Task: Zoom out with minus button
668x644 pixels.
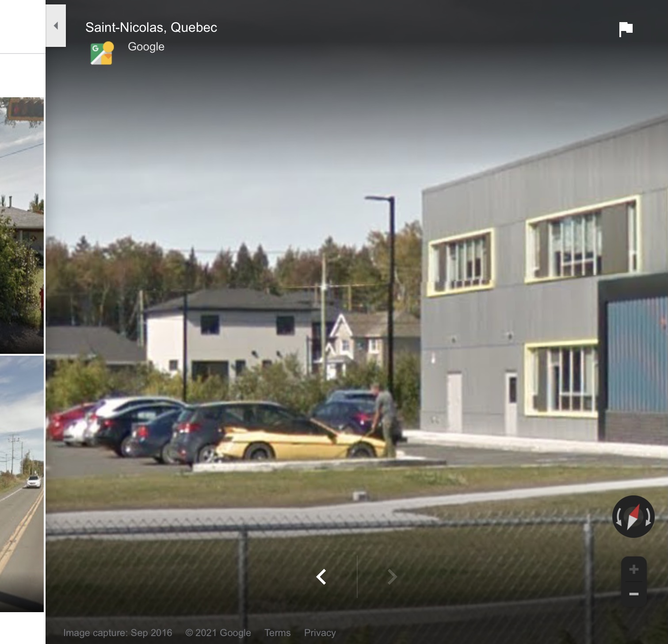Action: pos(634,594)
